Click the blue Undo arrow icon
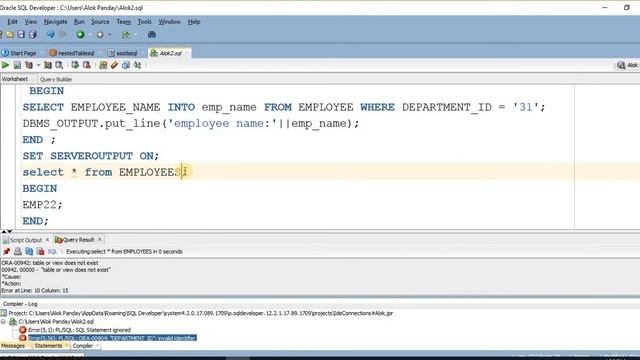Viewport: 640px width, 360px height. [51, 35]
